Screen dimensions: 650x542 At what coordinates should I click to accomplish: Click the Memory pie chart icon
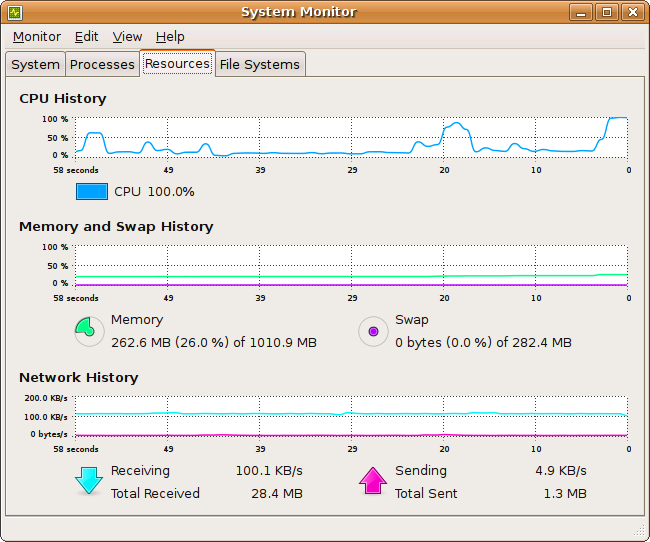click(x=89, y=331)
